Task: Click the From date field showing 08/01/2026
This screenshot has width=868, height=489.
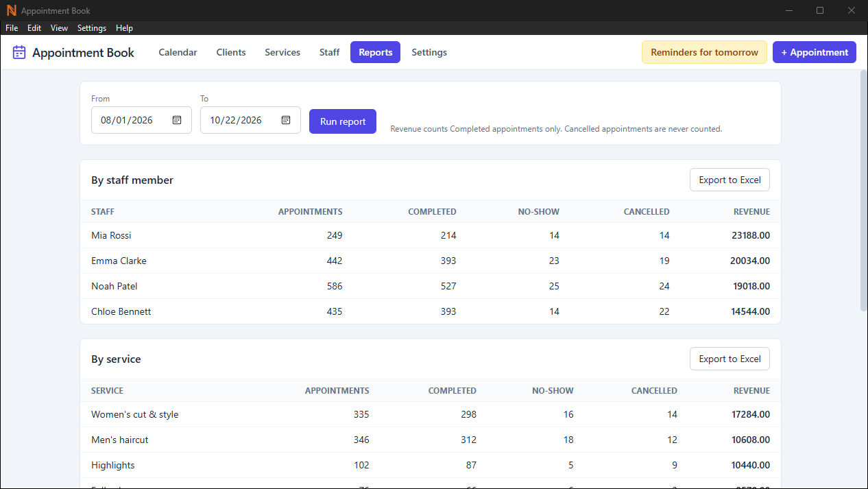Action: pyautogui.click(x=141, y=120)
